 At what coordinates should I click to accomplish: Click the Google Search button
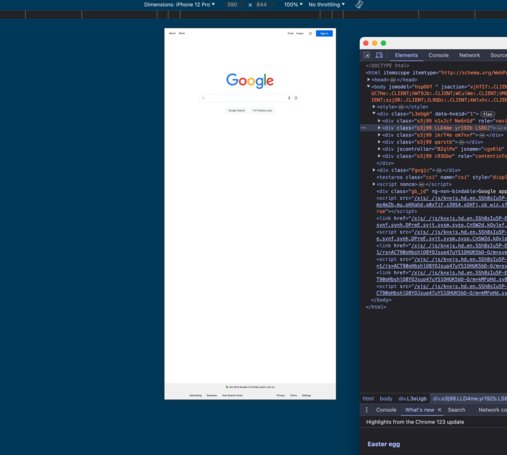236,110
